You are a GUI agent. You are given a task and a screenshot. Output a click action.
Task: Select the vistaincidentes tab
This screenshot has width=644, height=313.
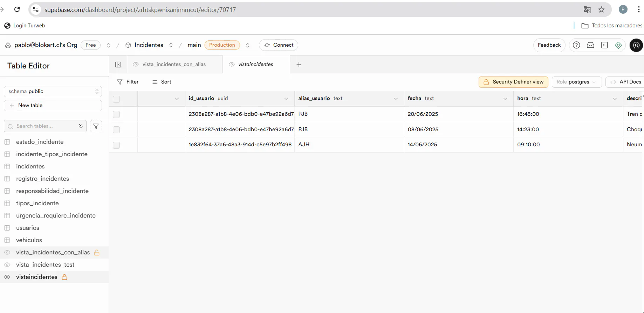tap(256, 65)
